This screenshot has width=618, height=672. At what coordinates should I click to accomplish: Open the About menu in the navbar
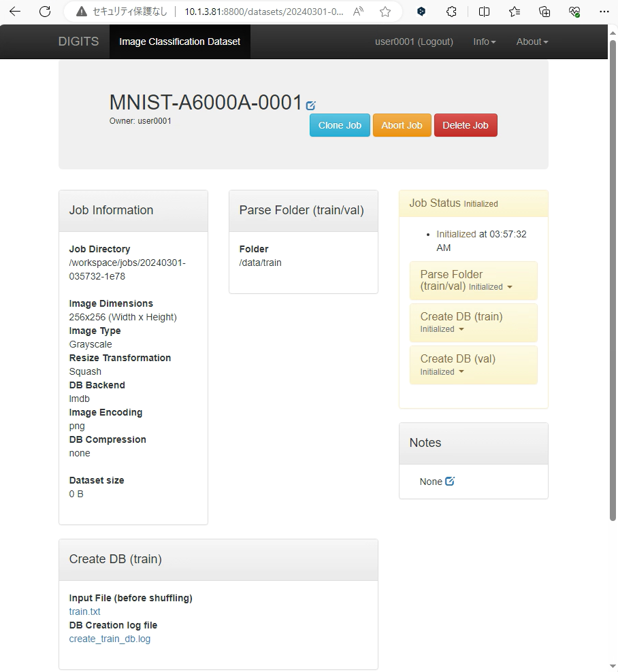click(x=532, y=41)
